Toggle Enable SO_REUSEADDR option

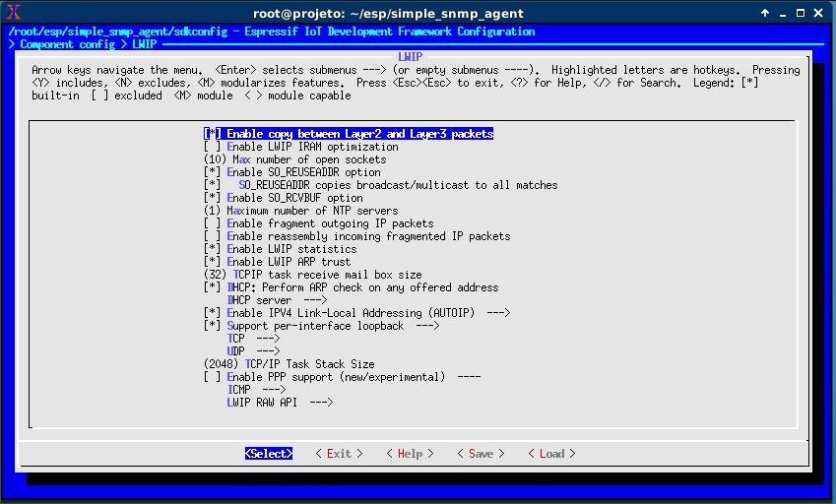click(x=292, y=172)
